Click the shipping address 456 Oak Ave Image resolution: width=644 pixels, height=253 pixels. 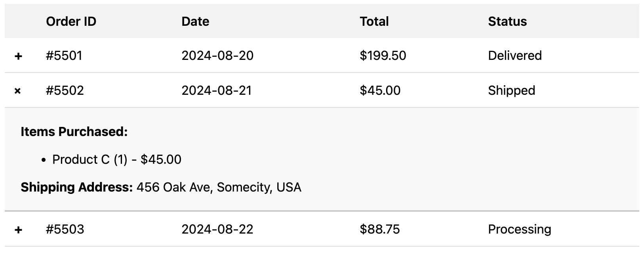tap(219, 187)
